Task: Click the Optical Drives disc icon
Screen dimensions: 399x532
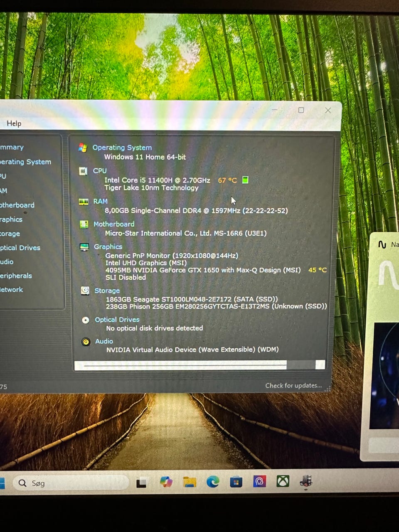Action: click(86, 320)
